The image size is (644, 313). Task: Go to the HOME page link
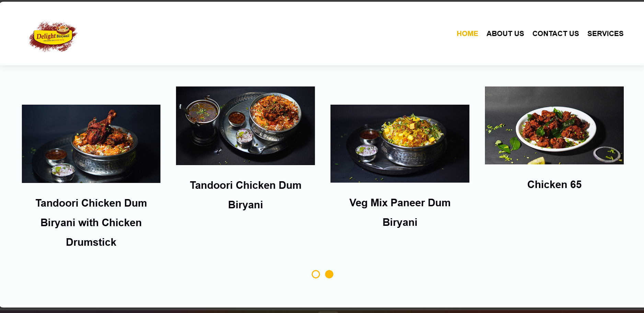pos(467,34)
